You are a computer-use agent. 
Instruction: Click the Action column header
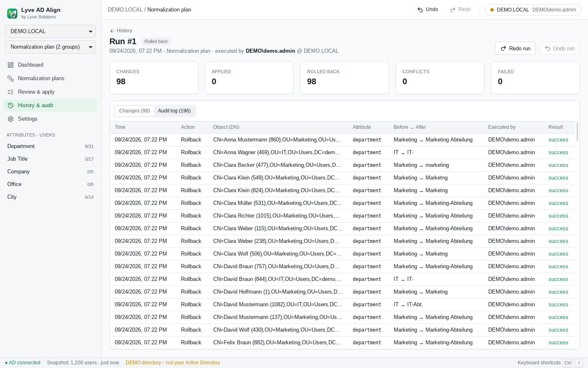(x=188, y=128)
